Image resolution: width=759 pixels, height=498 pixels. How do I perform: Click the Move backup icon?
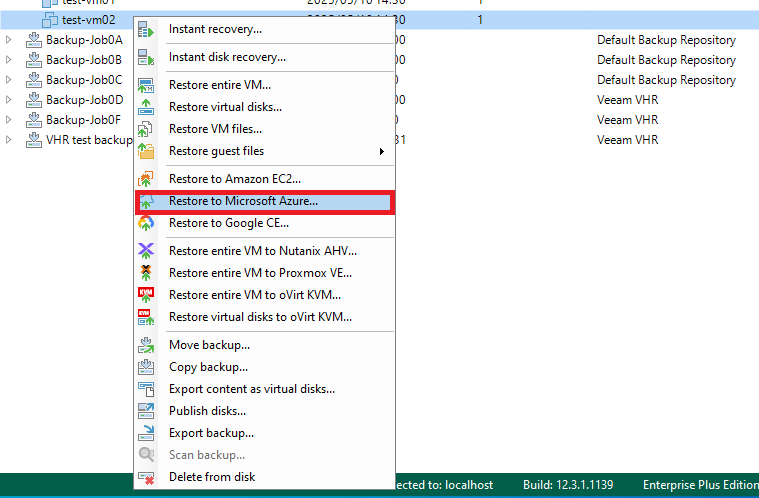click(146, 345)
